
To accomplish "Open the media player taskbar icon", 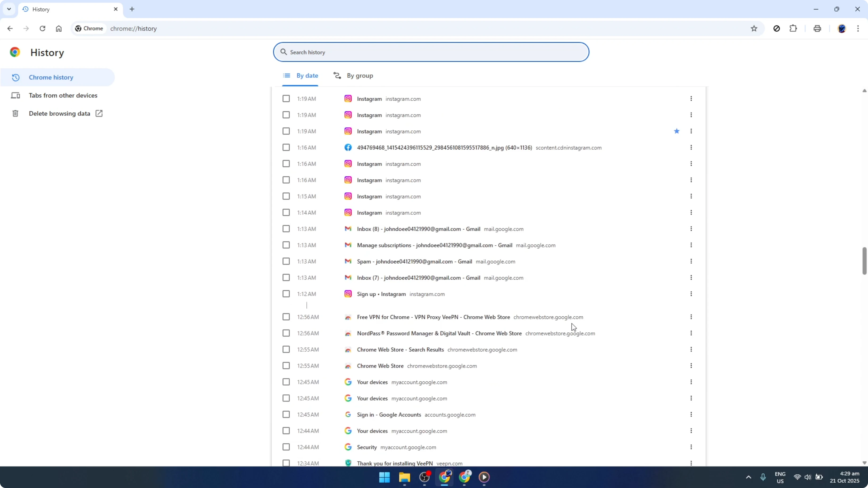I will pyautogui.click(x=484, y=477).
